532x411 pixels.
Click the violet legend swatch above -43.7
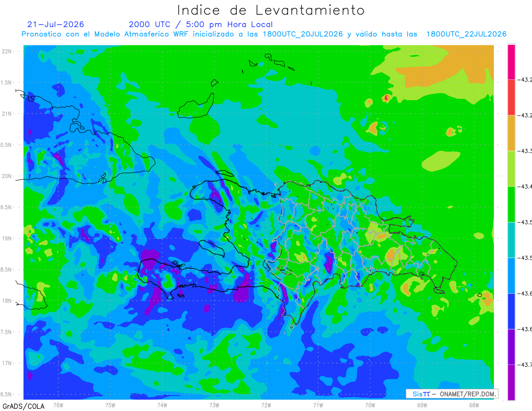511,347
